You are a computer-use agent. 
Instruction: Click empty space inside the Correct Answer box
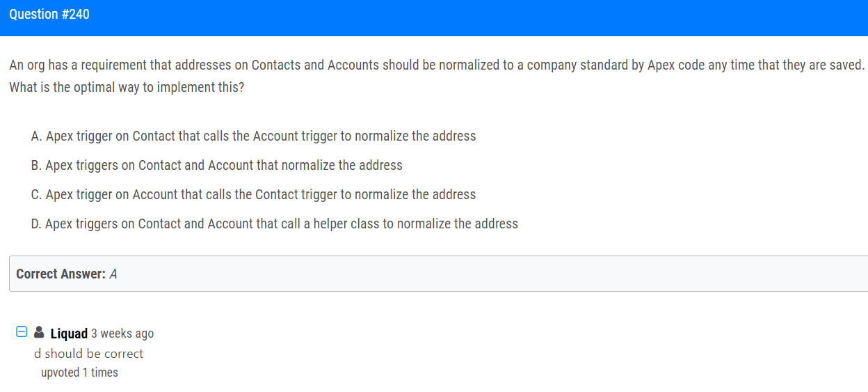pos(487,274)
